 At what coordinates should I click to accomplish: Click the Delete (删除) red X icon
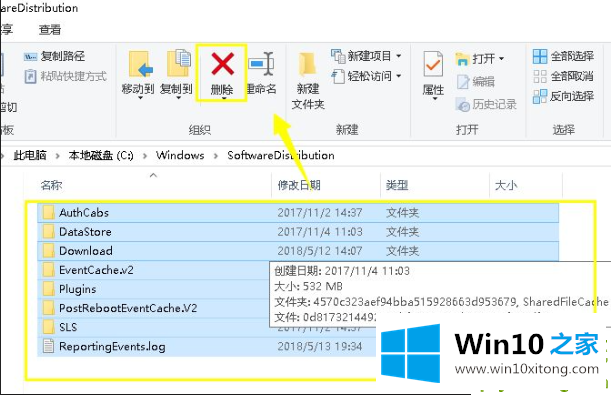point(223,64)
